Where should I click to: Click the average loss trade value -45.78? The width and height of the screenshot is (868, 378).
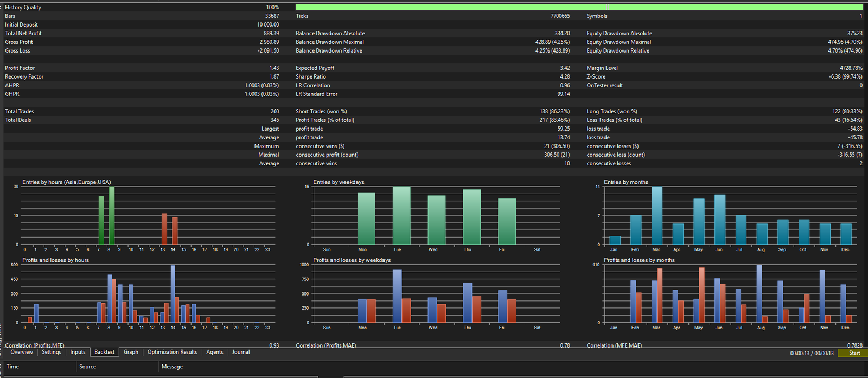point(856,137)
